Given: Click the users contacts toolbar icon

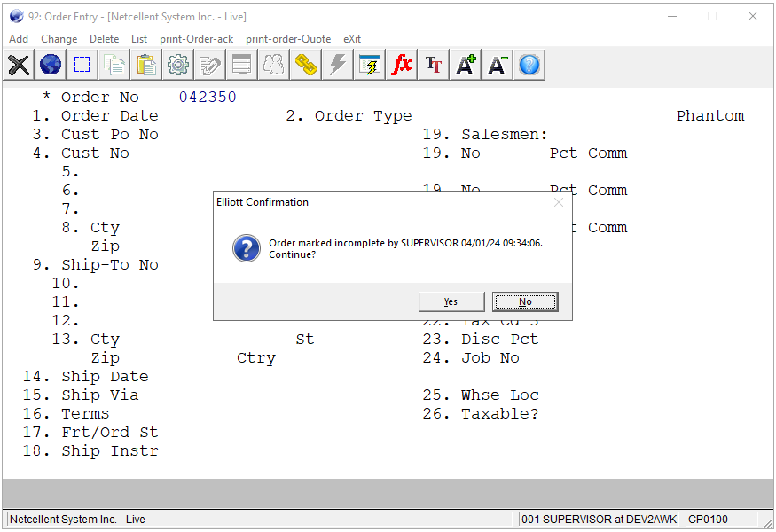Looking at the screenshot, I should 274,65.
